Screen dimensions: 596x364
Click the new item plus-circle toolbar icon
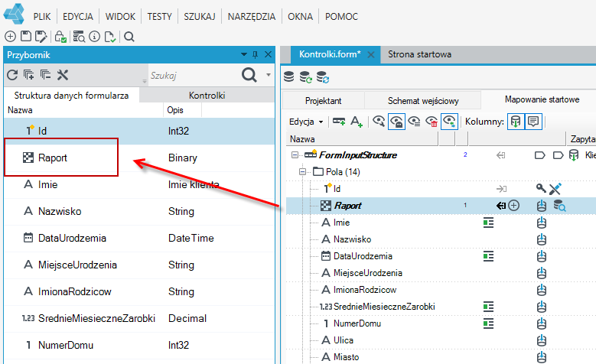[10, 37]
